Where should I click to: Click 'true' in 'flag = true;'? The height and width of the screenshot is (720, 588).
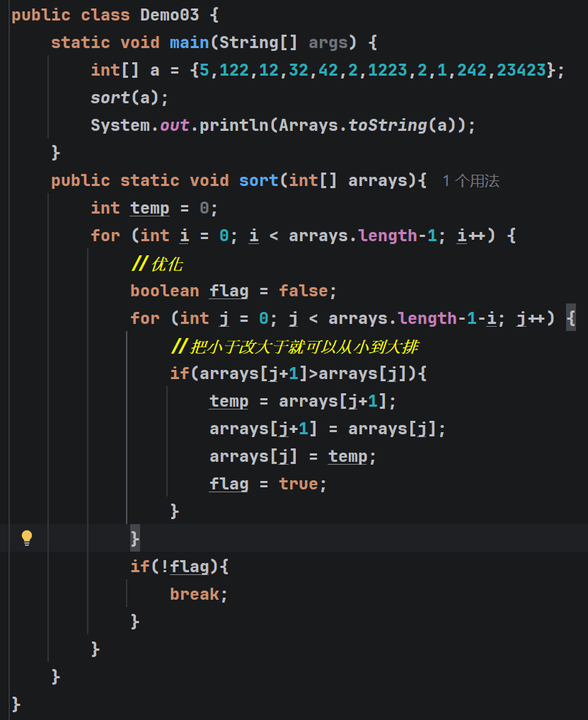click(x=299, y=484)
